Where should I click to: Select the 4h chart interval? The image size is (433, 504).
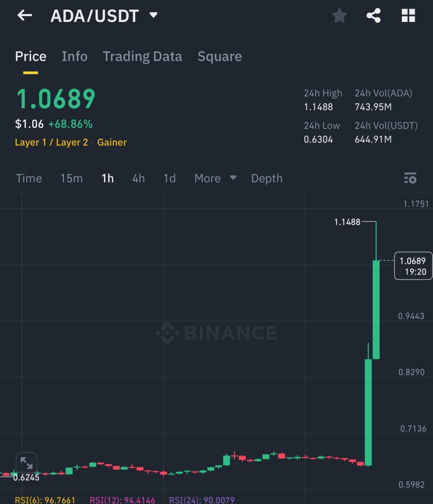click(x=138, y=178)
